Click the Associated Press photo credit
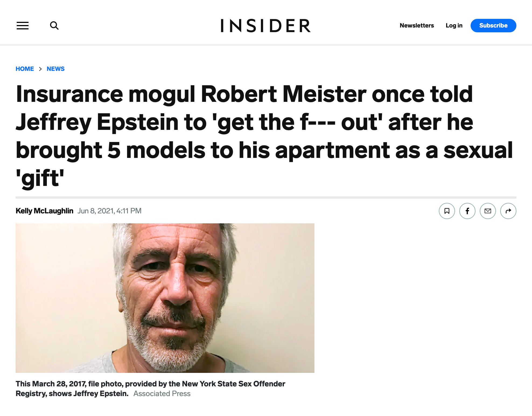 click(x=162, y=394)
